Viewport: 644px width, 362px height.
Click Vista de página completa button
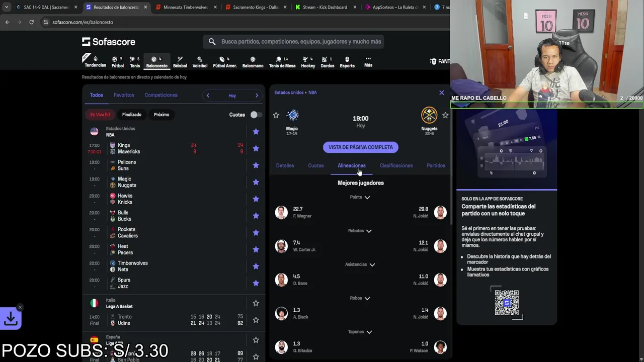(361, 147)
